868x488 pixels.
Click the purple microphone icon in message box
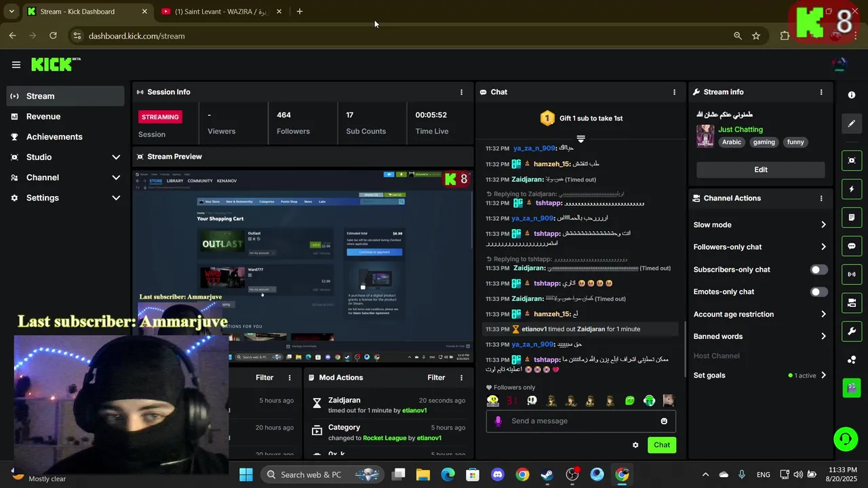(498, 421)
